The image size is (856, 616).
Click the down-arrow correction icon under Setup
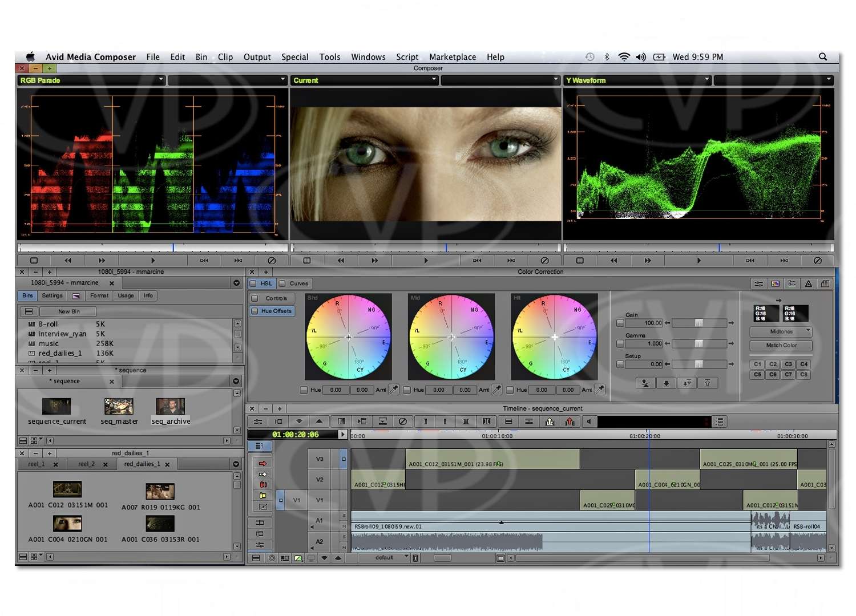click(666, 383)
